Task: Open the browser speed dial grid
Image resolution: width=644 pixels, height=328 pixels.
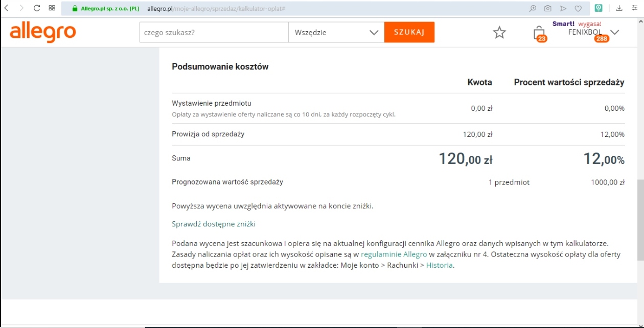Action: [x=52, y=8]
